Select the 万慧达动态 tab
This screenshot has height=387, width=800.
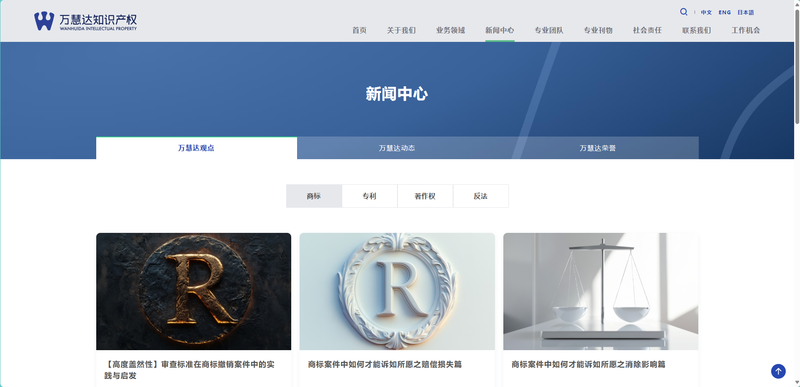[x=397, y=148]
